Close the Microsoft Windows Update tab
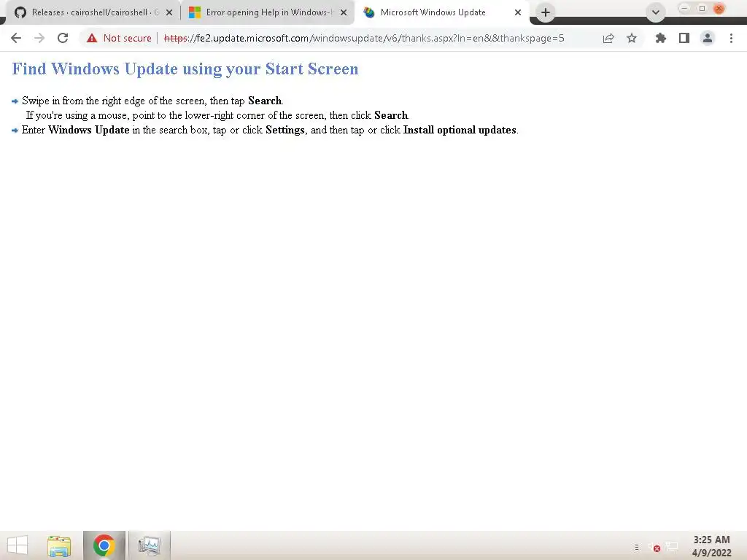747x560 pixels. click(518, 12)
